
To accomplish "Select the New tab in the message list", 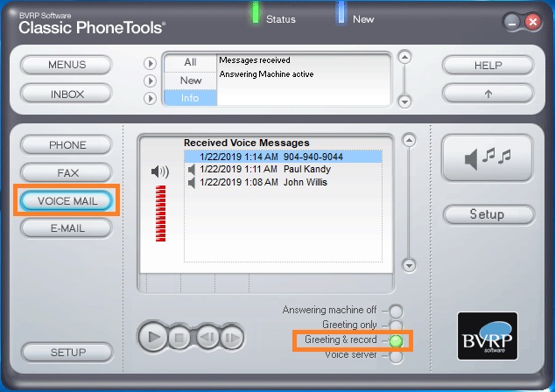I will pos(190,80).
